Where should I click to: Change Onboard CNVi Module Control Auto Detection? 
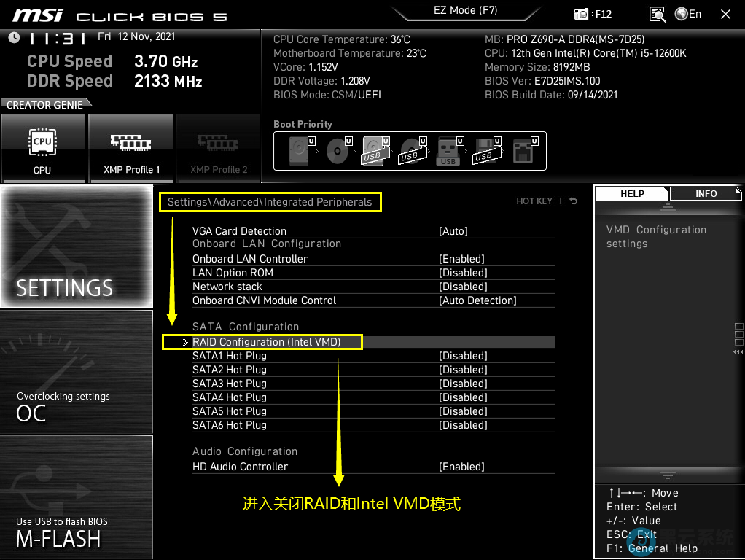tap(477, 300)
